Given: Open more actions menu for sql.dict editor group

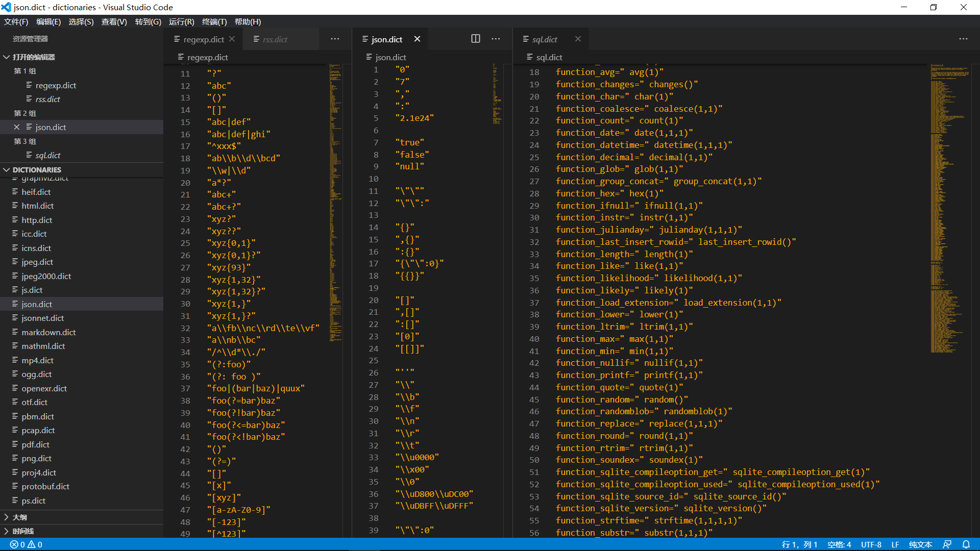Looking at the screenshot, I should coord(963,39).
